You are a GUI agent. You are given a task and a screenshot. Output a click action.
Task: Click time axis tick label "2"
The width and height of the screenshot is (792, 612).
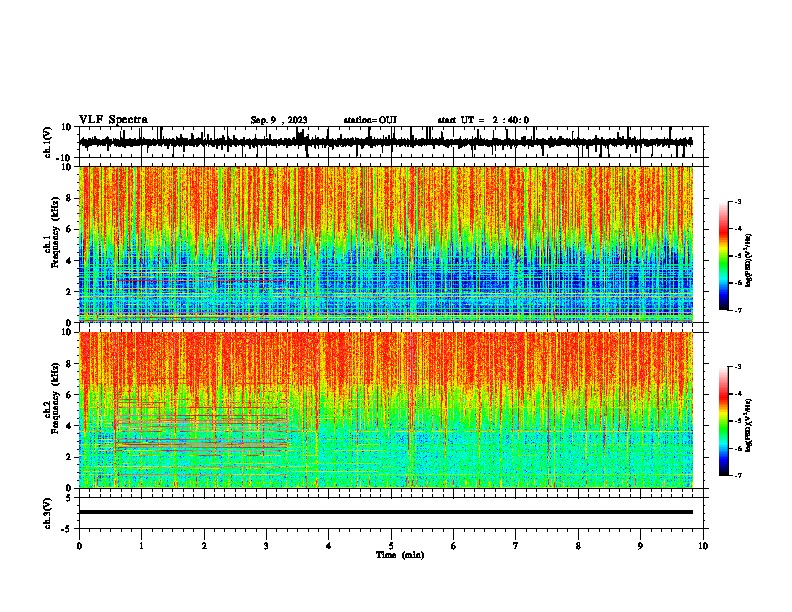(204, 546)
